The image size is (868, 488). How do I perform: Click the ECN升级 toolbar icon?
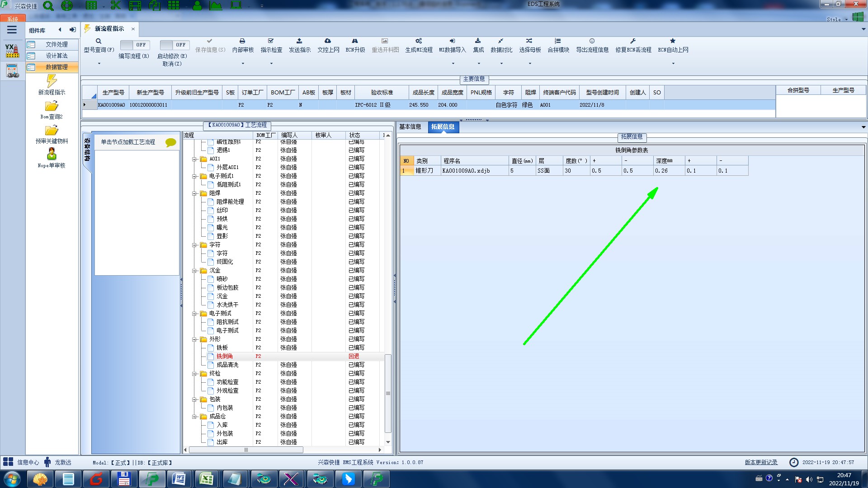[x=355, y=41]
